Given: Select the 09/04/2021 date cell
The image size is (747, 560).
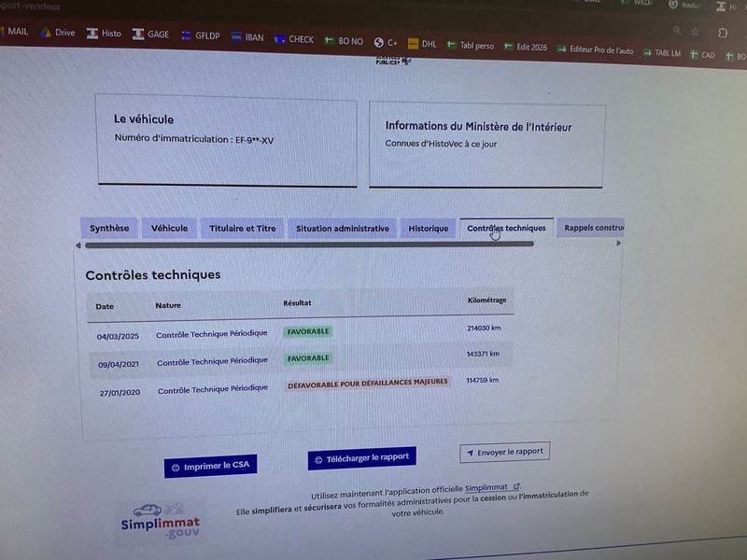Looking at the screenshot, I should tap(119, 364).
